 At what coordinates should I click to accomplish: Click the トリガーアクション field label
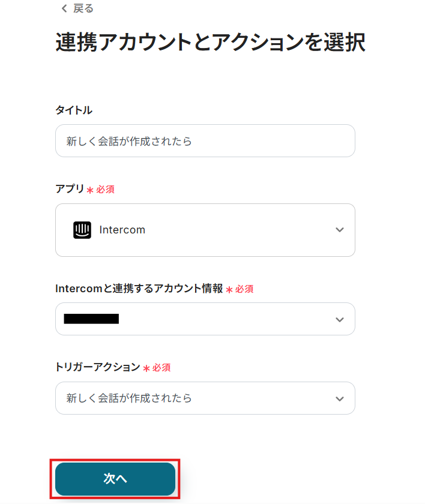(x=97, y=367)
